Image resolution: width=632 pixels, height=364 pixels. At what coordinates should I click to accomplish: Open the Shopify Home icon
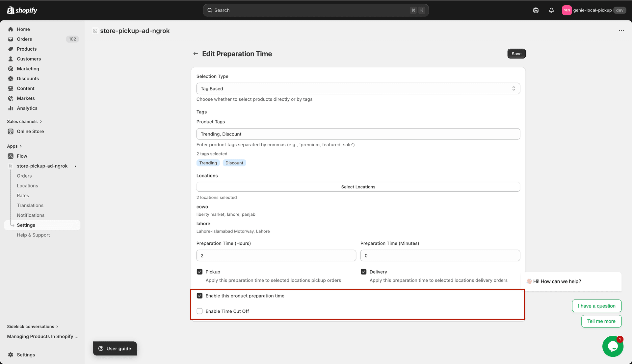click(x=11, y=29)
